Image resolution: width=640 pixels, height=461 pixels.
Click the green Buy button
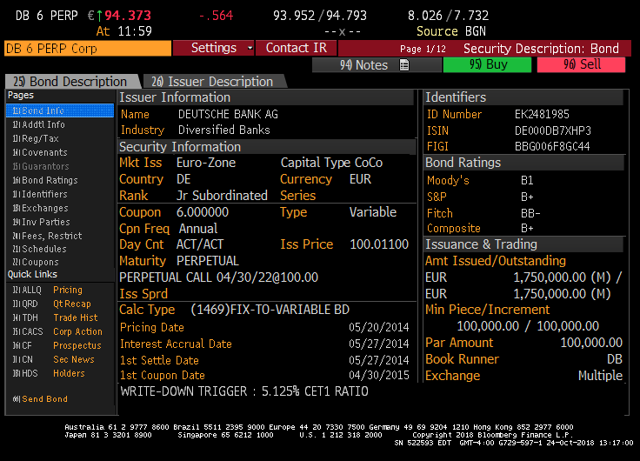(487, 65)
